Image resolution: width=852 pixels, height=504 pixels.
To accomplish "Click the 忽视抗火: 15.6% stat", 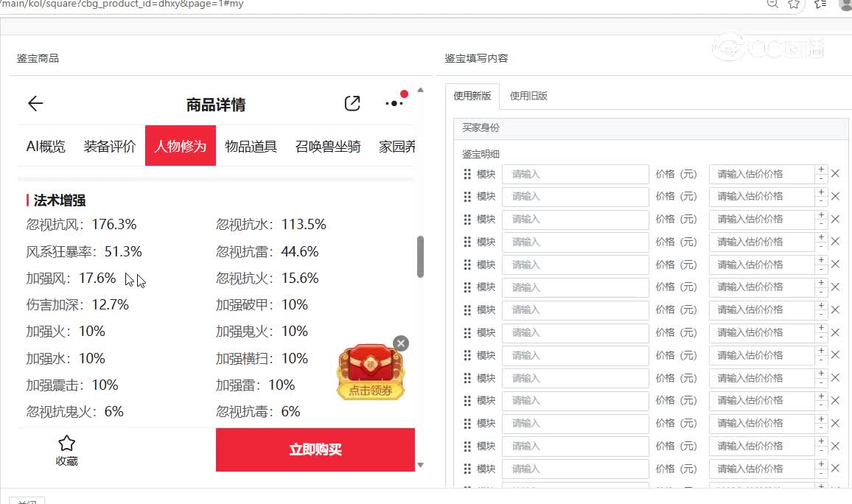I will tap(267, 278).
